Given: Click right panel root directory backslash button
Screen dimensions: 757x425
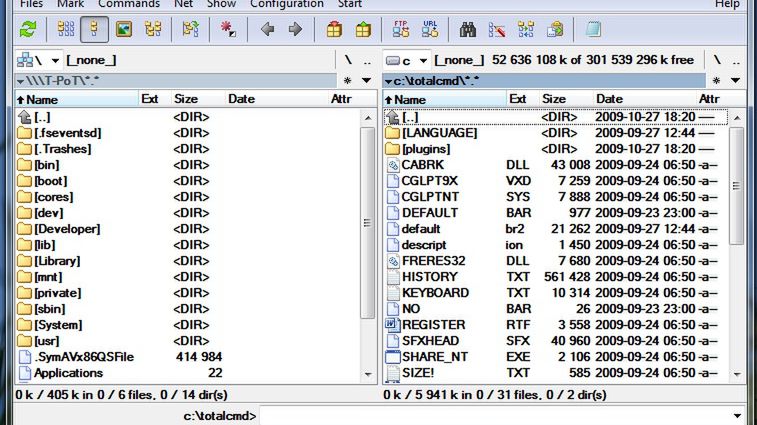Looking at the screenshot, I should pyautogui.click(x=717, y=60).
